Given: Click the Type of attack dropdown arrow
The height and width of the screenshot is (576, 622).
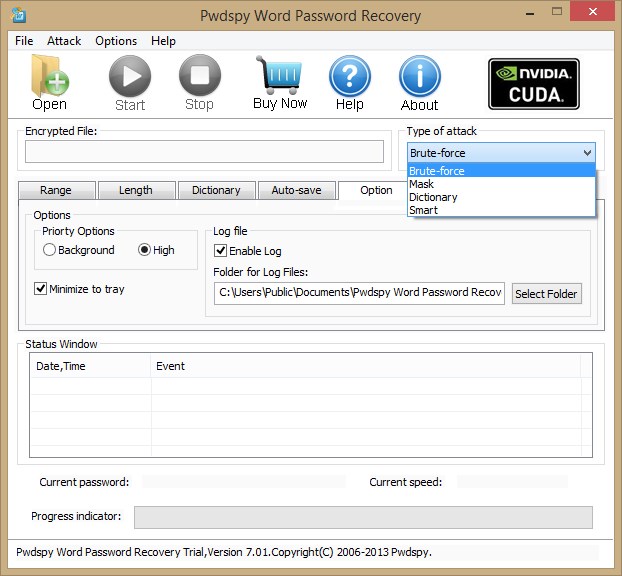Looking at the screenshot, I should point(587,153).
